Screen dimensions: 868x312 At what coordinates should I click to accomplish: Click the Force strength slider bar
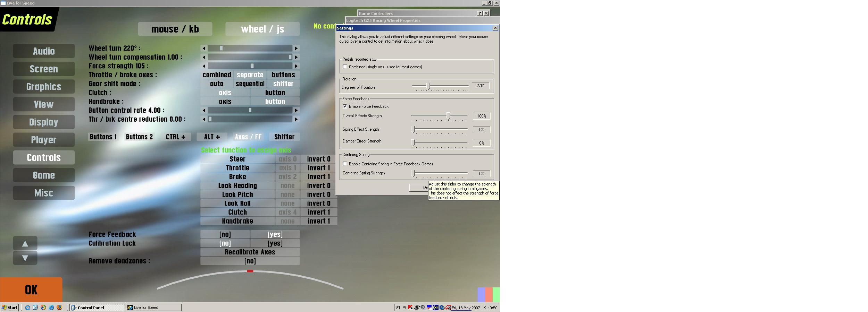pyautogui.click(x=250, y=66)
